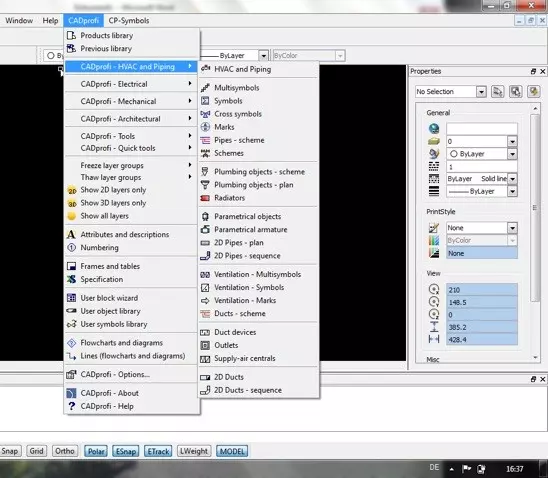Screen dimensions: 548x478
Task: Open Windows Action Center flag icon
Action: coord(467,469)
